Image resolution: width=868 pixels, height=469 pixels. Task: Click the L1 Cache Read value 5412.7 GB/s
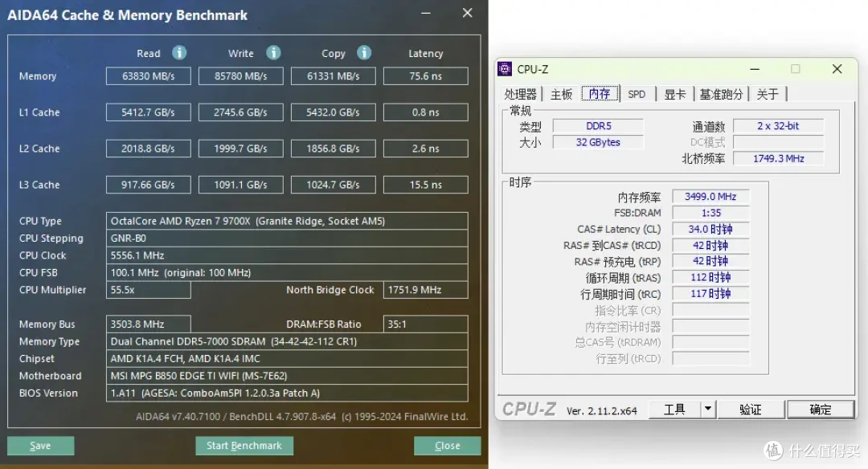pyautogui.click(x=149, y=112)
